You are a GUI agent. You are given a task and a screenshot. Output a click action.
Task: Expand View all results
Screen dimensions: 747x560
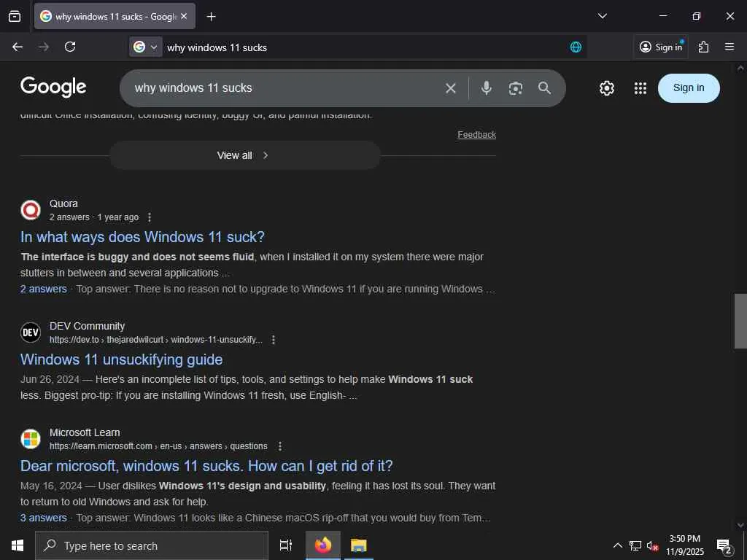245,155
